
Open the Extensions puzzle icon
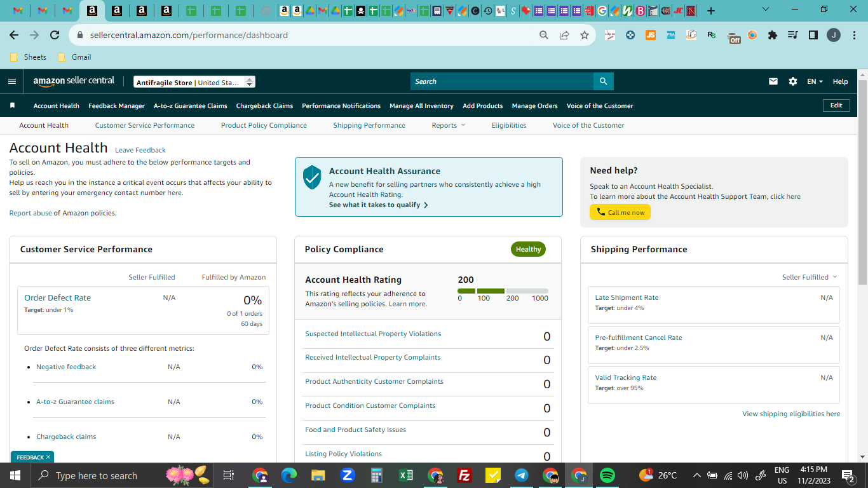click(x=773, y=35)
